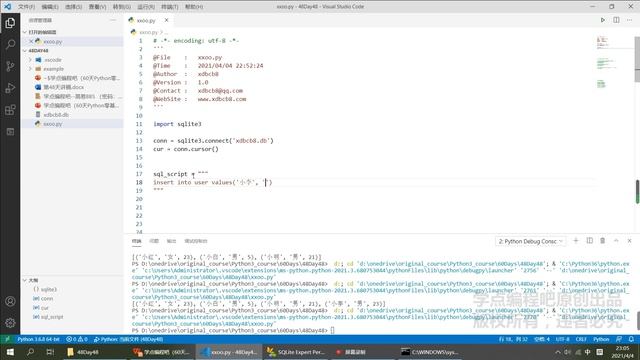640x360 pixels.
Task: Kill terminal with trash icon
Action: [x=602, y=241]
